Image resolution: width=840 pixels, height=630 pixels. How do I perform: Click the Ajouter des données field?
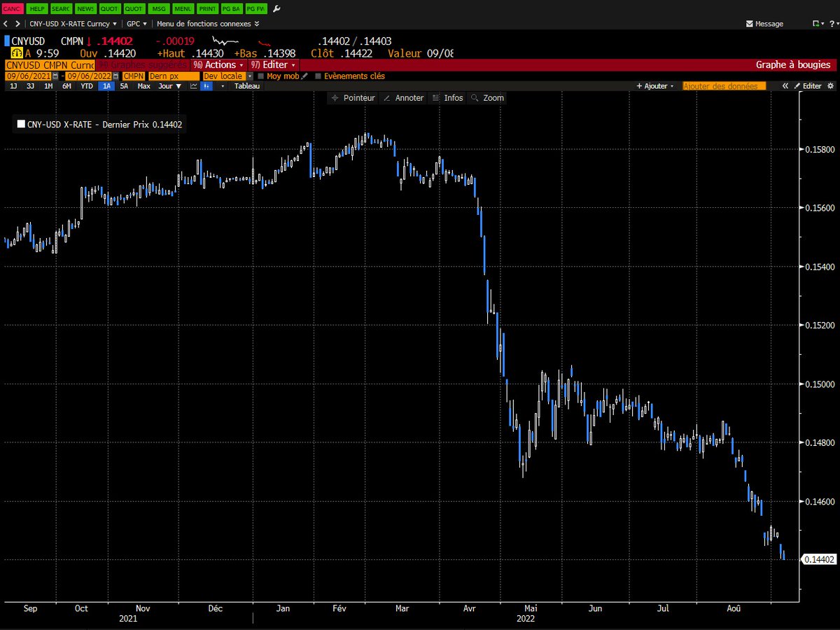point(724,86)
